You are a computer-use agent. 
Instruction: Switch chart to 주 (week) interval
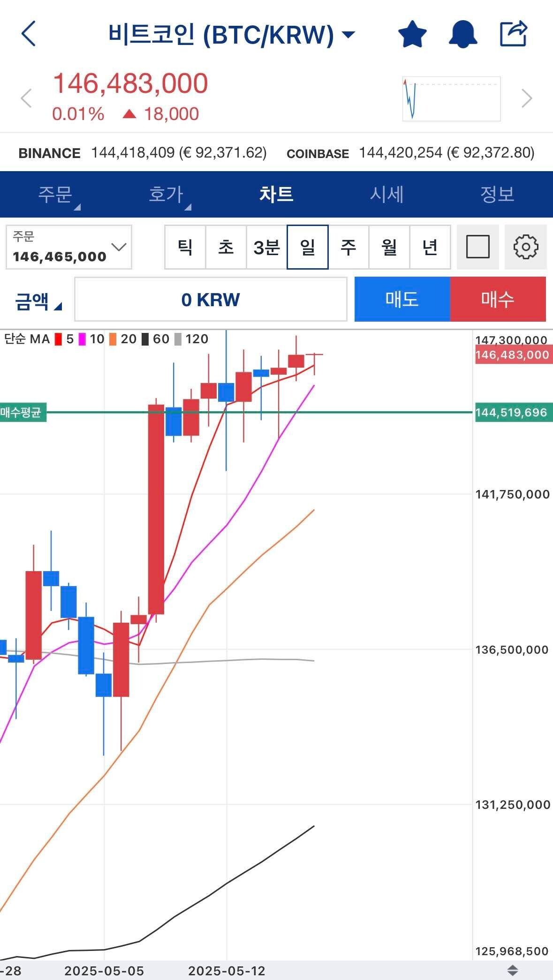click(348, 247)
